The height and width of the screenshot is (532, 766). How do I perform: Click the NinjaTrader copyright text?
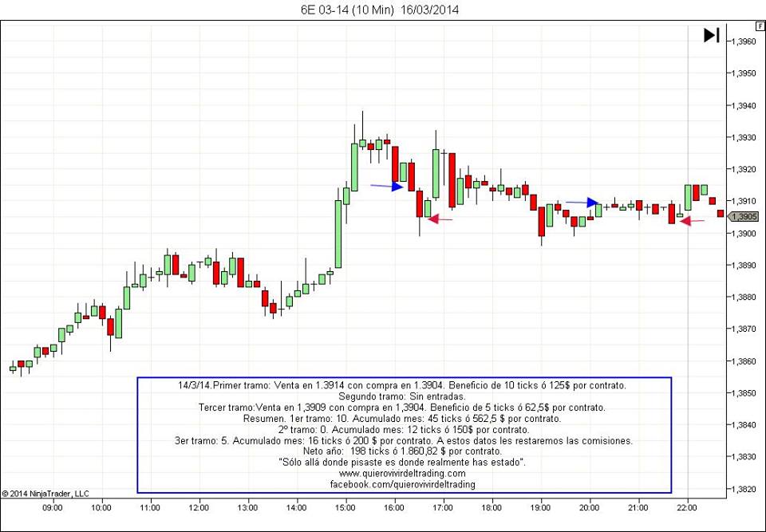tap(46, 494)
